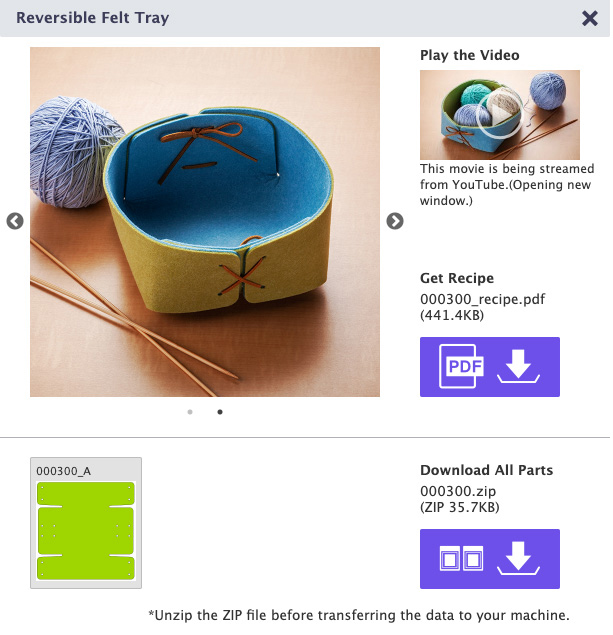This screenshot has width=613, height=635.
Task: Click the 000300_A label text
Action: (x=64, y=471)
